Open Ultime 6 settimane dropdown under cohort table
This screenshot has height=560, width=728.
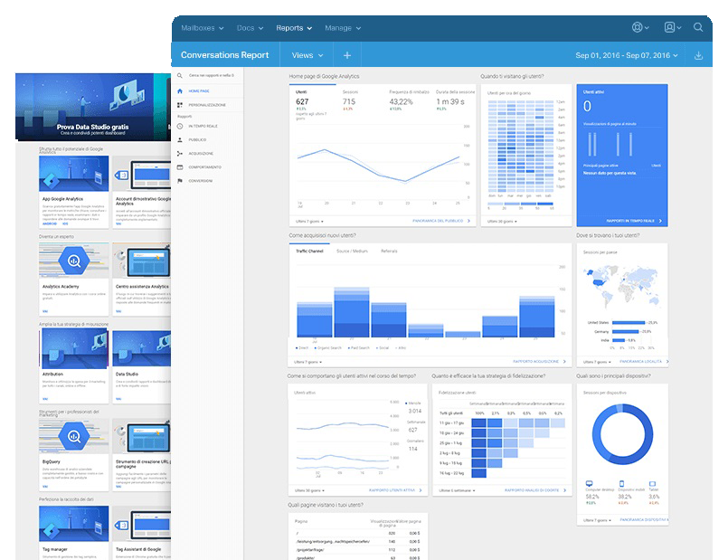point(458,490)
